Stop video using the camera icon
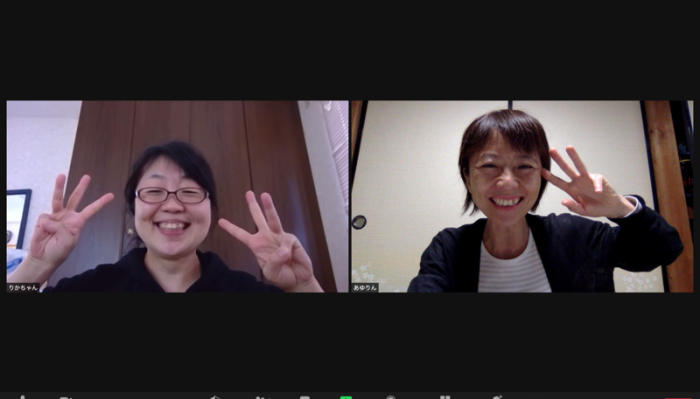Viewport: 700px width, 399px height. click(67, 397)
